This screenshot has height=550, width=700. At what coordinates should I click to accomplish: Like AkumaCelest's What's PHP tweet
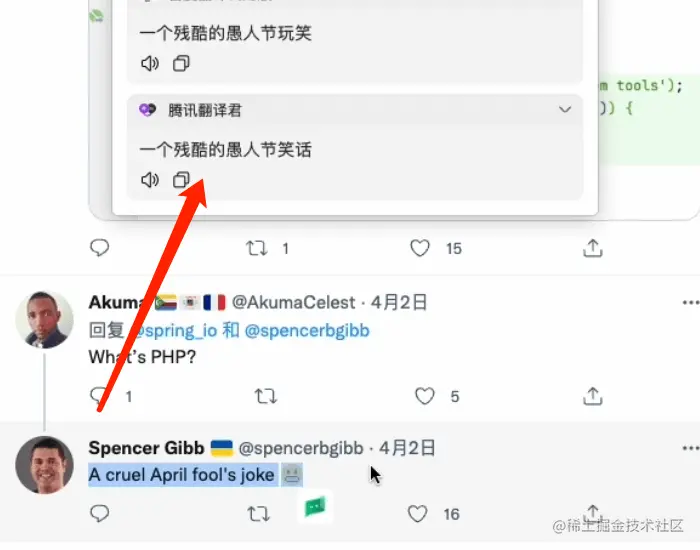tap(425, 396)
